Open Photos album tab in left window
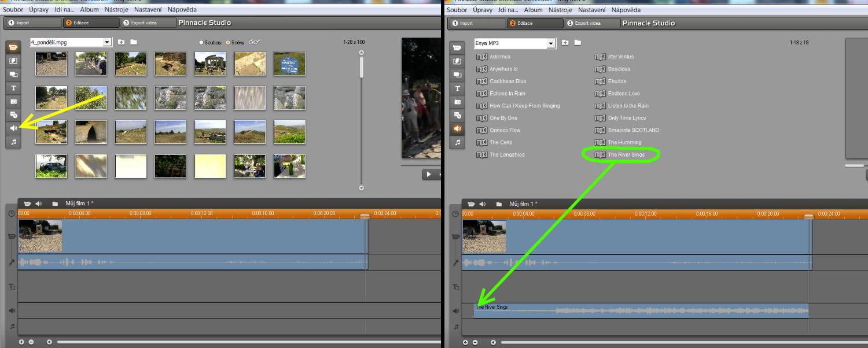 (13, 101)
